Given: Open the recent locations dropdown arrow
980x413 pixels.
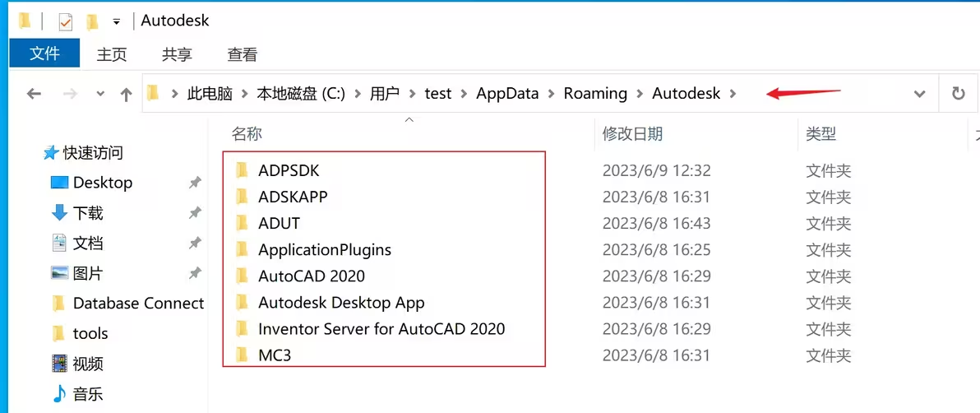Looking at the screenshot, I should click(x=100, y=94).
